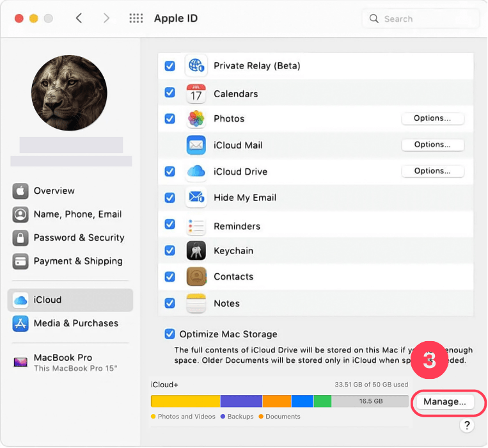Uncheck Private Relay (Beta)
The width and height of the screenshot is (488, 448).
pos(170,66)
